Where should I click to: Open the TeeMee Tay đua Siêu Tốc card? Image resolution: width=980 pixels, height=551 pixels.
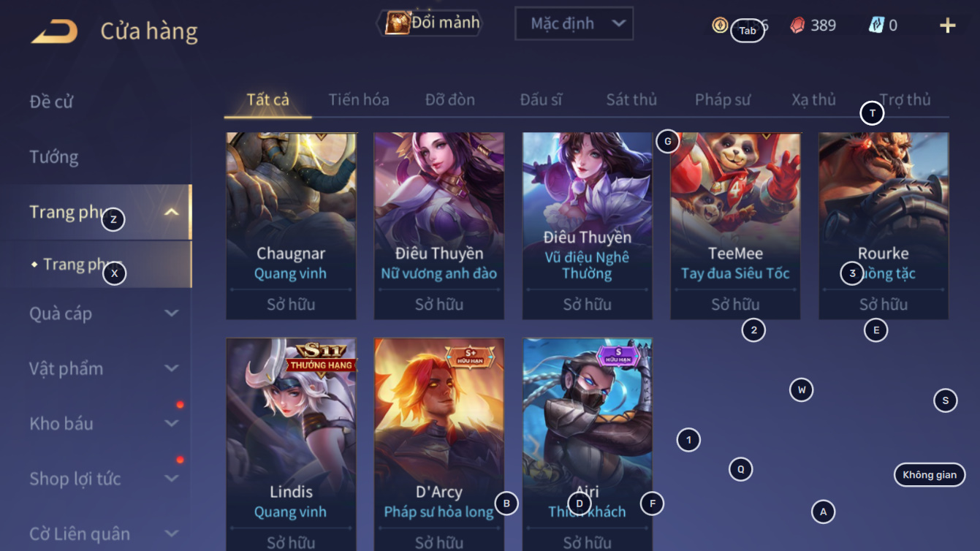735,226
